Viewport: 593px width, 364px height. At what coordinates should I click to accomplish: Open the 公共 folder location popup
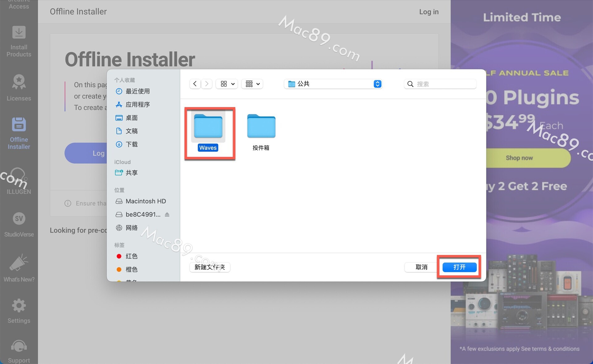pyautogui.click(x=333, y=84)
